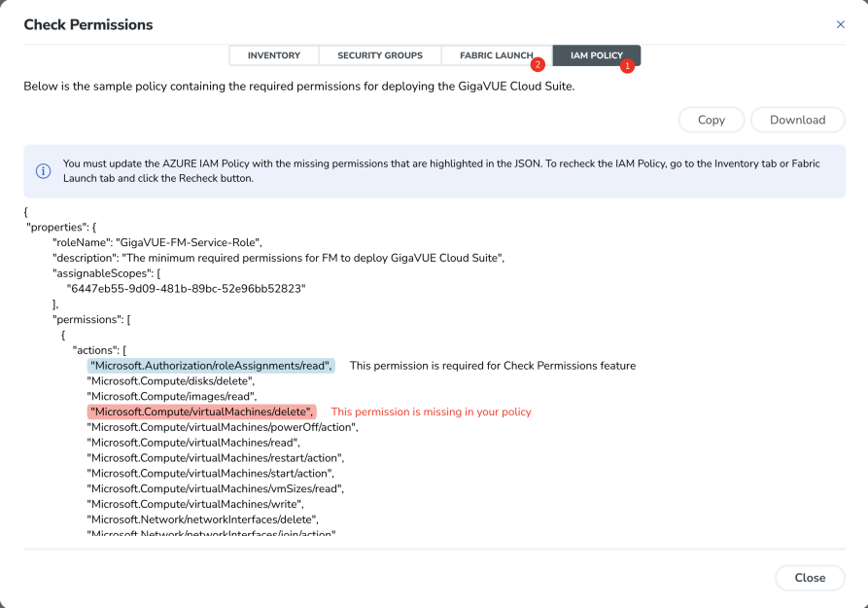Close the Check Permissions dialog with X icon

(x=840, y=24)
